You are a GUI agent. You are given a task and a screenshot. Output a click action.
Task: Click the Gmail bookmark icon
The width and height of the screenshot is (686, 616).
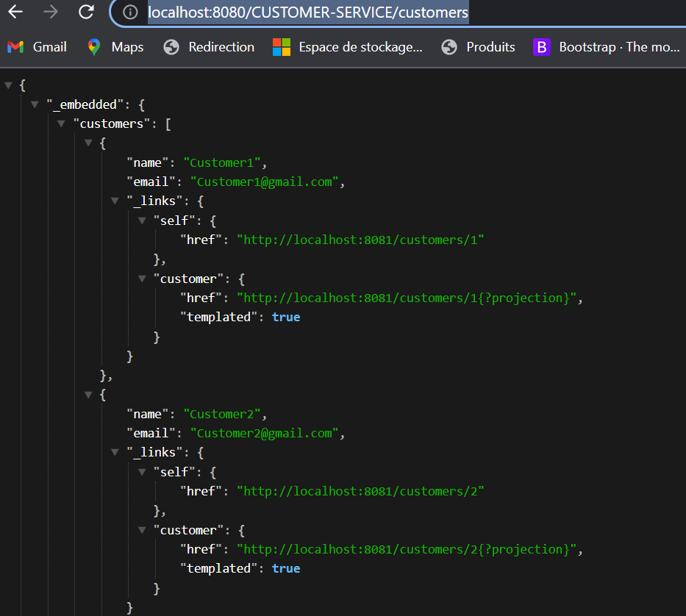pyautogui.click(x=15, y=46)
